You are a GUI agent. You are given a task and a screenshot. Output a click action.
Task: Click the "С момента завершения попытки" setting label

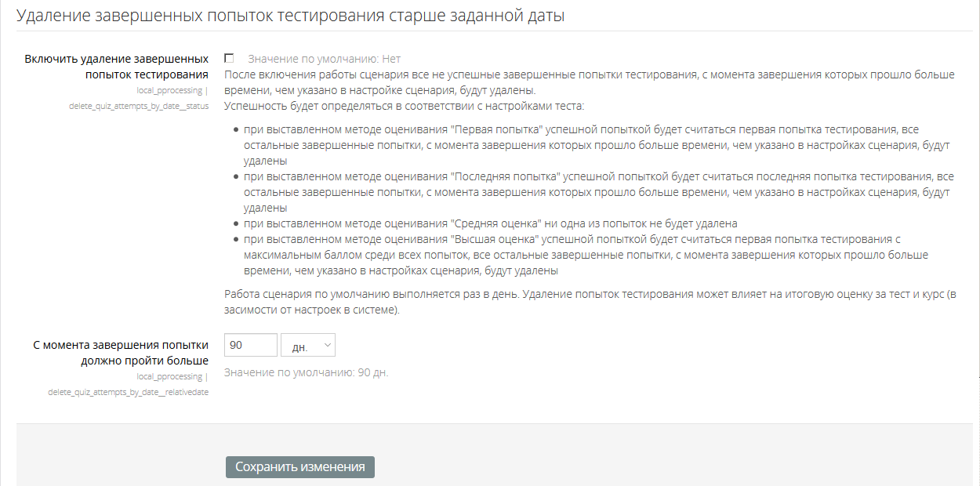(x=121, y=353)
